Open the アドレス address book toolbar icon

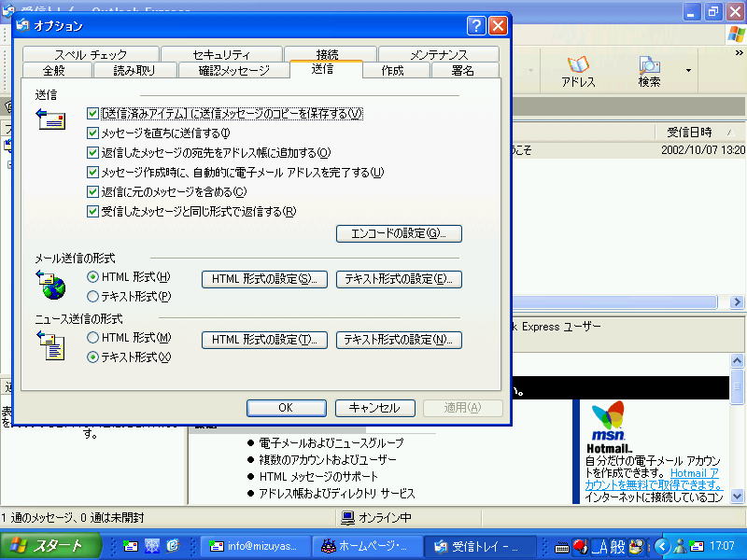578,71
